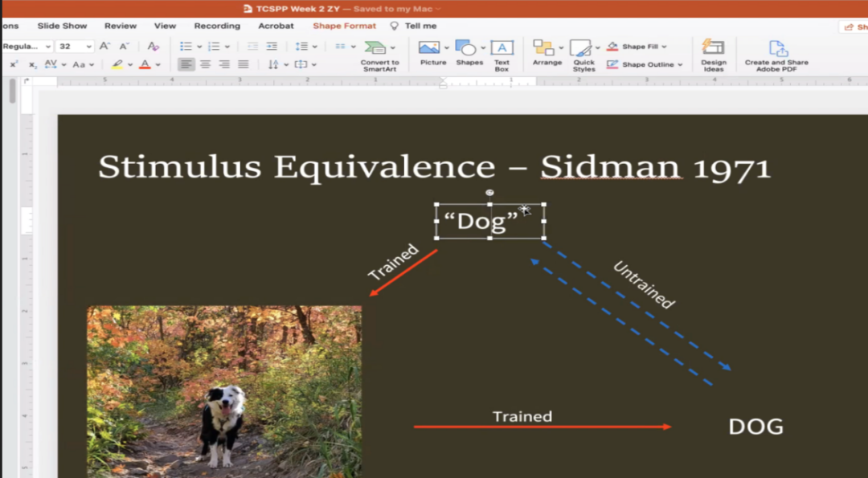Click the vertical scrollbar thumb at left
This screenshot has width=868, height=478.
[11, 92]
